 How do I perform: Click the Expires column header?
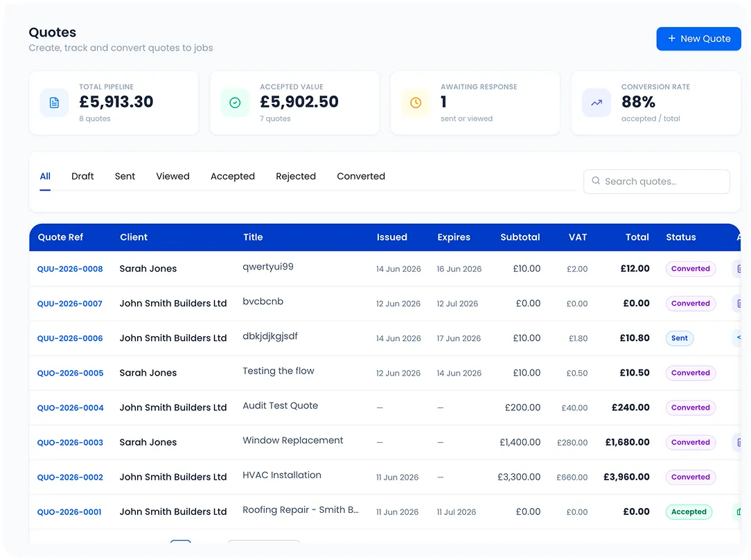(454, 237)
